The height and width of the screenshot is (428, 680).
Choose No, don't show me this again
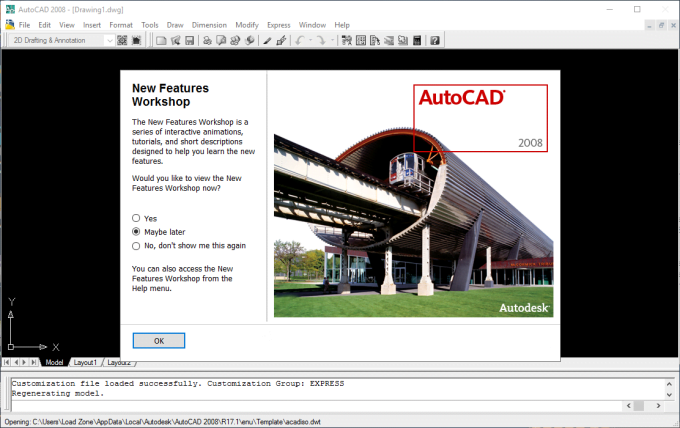pyautogui.click(x=136, y=246)
